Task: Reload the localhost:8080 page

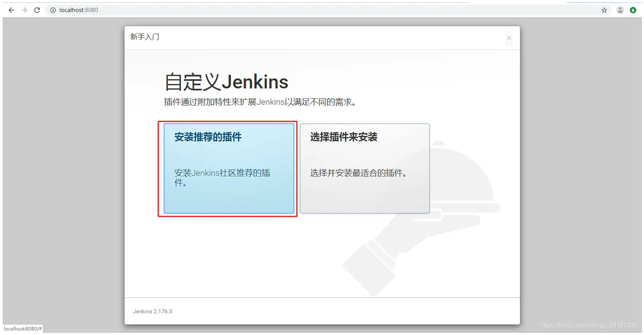Action: [x=37, y=10]
